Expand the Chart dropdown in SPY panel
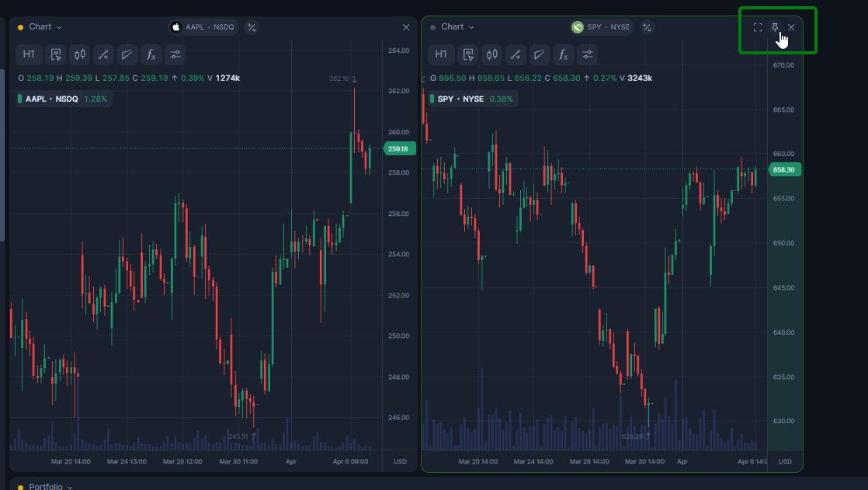 pyautogui.click(x=457, y=27)
